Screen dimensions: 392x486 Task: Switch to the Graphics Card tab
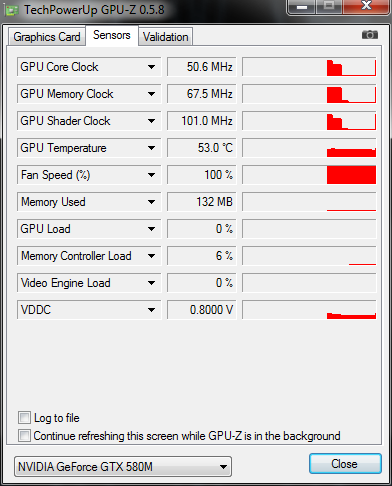click(x=47, y=37)
